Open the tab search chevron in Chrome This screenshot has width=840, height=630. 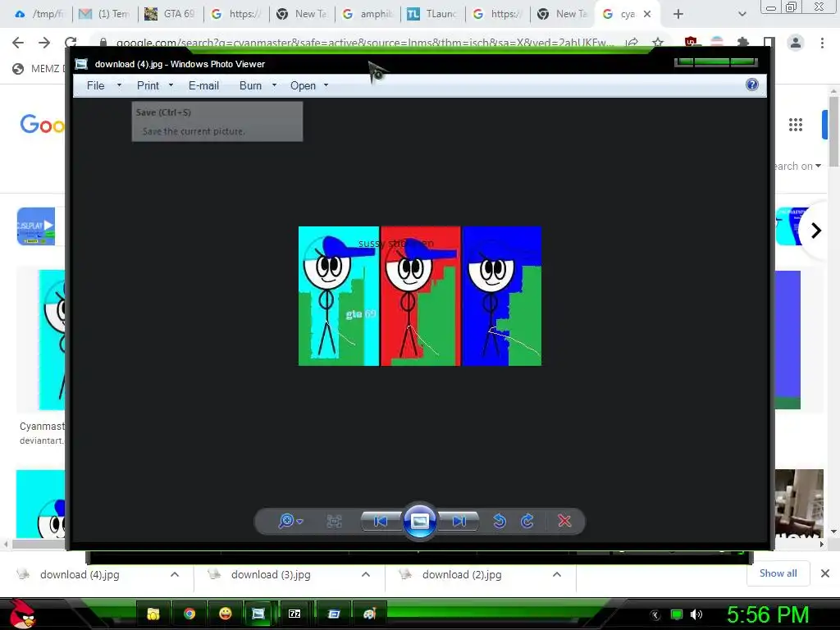(742, 15)
